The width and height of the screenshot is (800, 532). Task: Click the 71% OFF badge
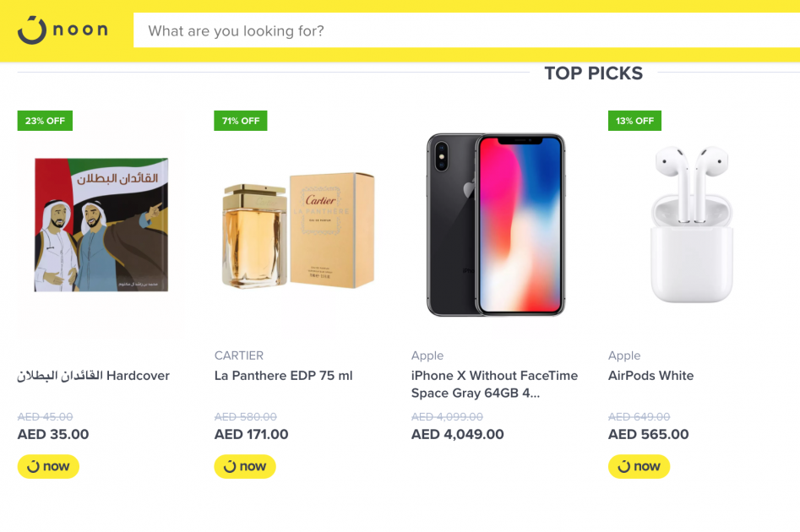[x=241, y=121]
